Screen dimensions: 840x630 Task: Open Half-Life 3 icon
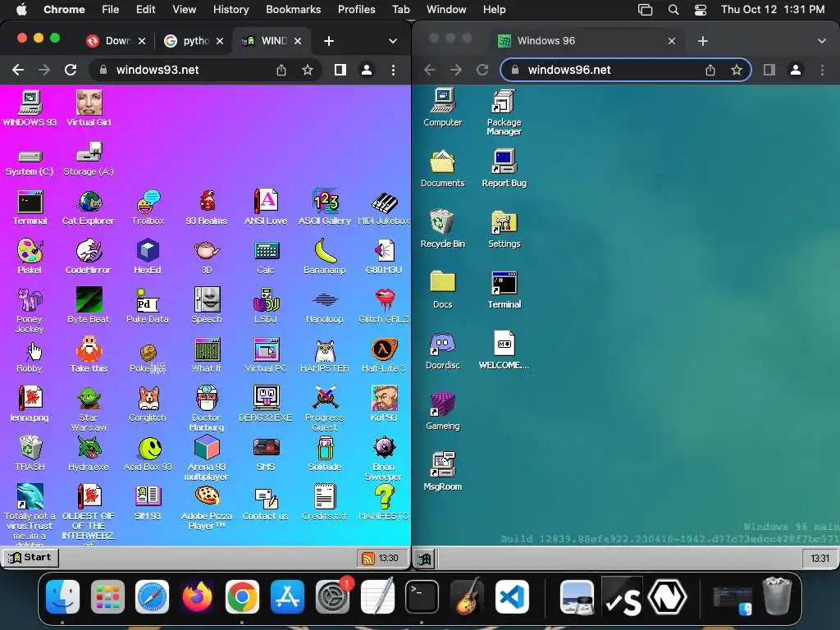click(384, 355)
